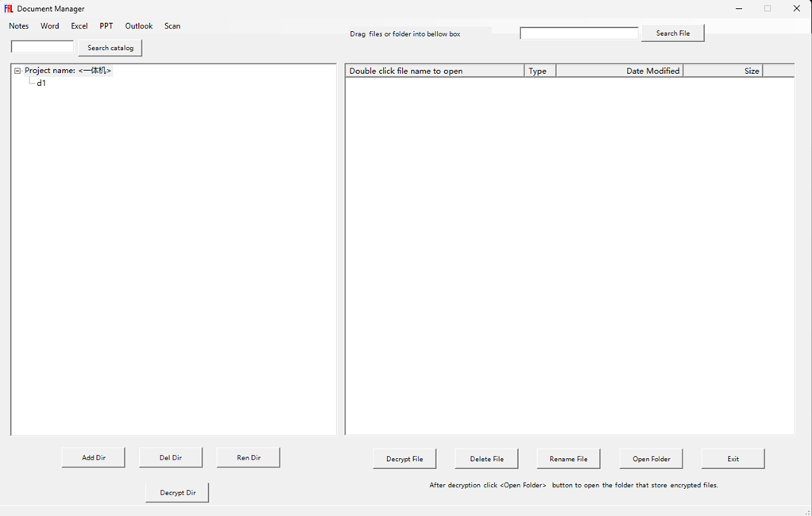Open the Scan menu

click(x=172, y=26)
